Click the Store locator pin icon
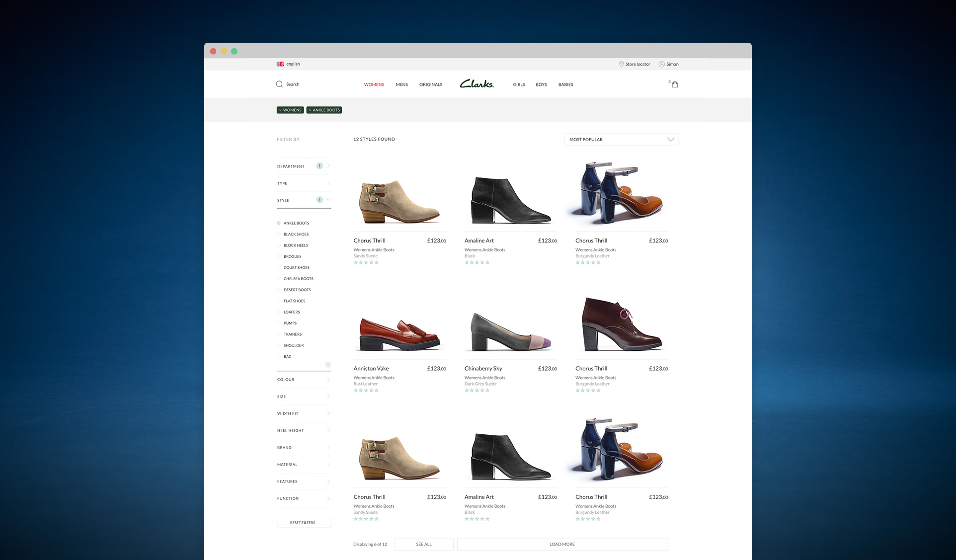Image resolution: width=956 pixels, height=560 pixels. tap(621, 64)
